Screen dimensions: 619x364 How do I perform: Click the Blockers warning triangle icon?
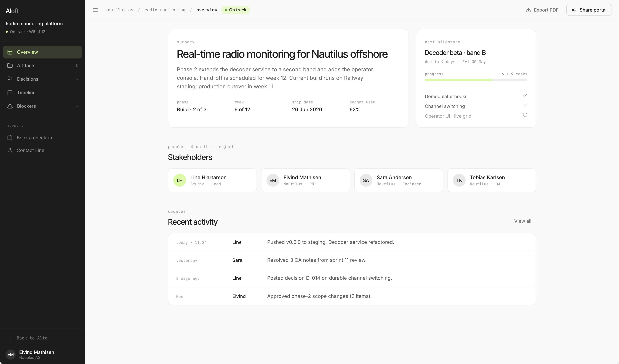(x=10, y=106)
